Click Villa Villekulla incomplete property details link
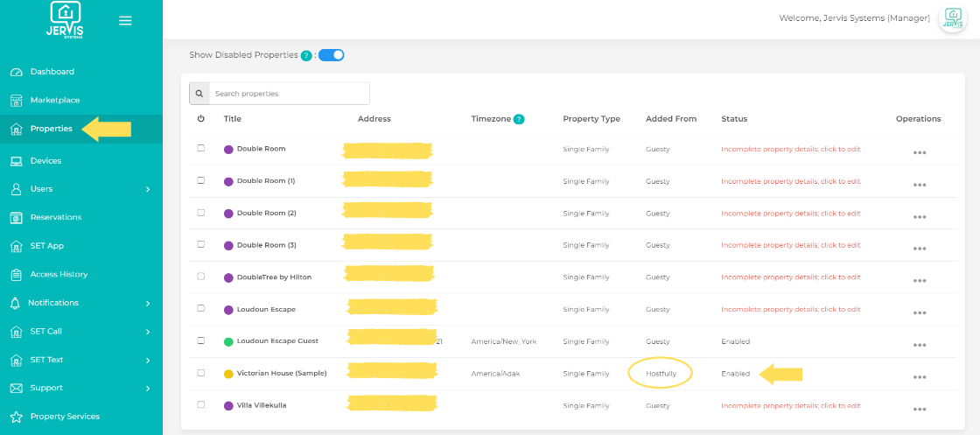Image resolution: width=980 pixels, height=435 pixels. pos(791,405)
